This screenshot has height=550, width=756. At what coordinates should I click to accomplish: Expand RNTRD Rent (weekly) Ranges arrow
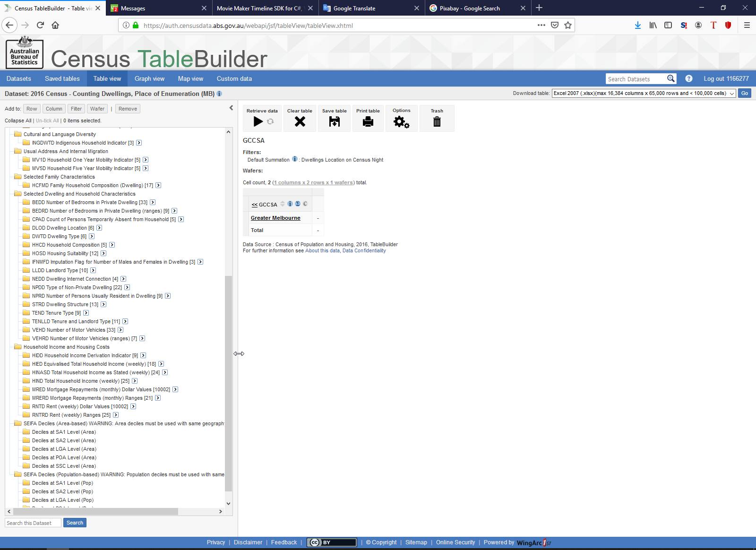pyautogui.click(x=116, y=415)
